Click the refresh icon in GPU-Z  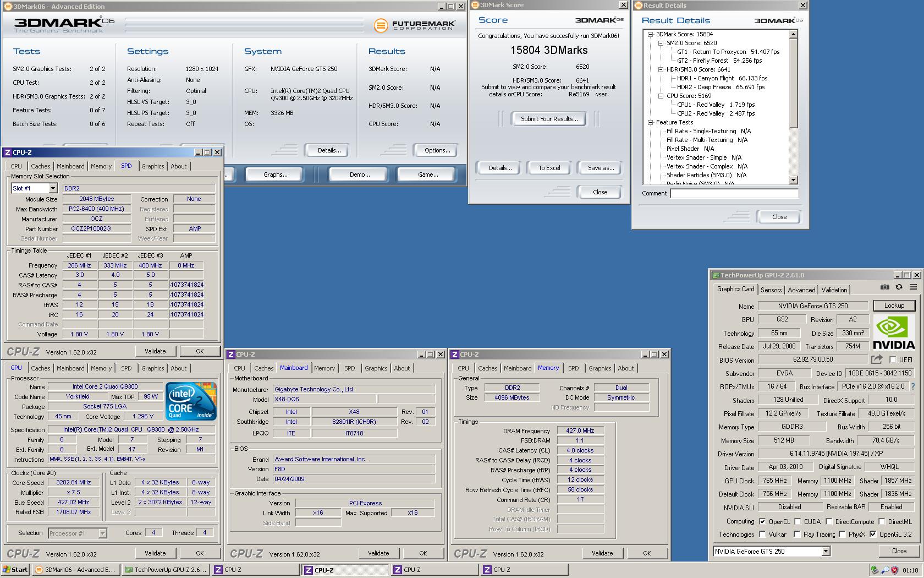pos(898,287)
